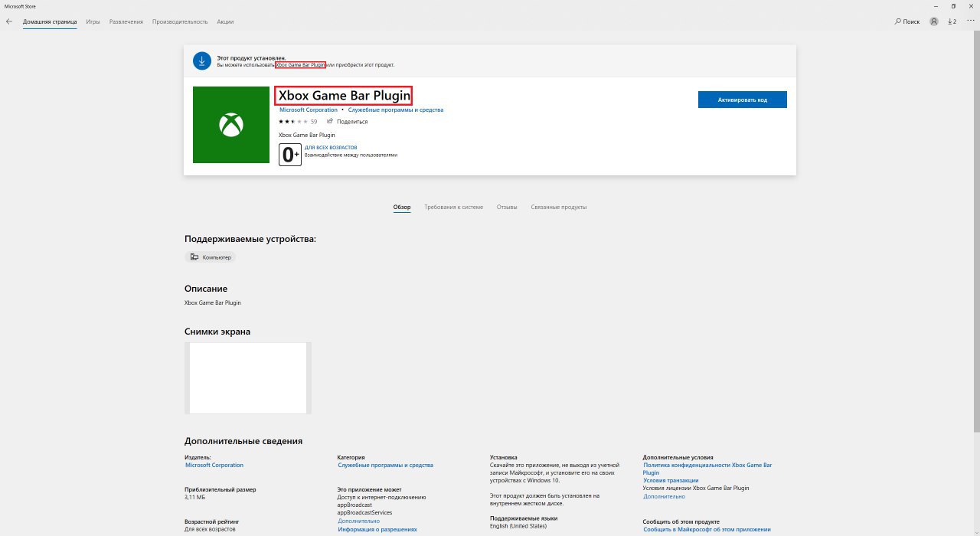Open the Домашняя страница tab
Screen dimensions: 980x536
50,21
